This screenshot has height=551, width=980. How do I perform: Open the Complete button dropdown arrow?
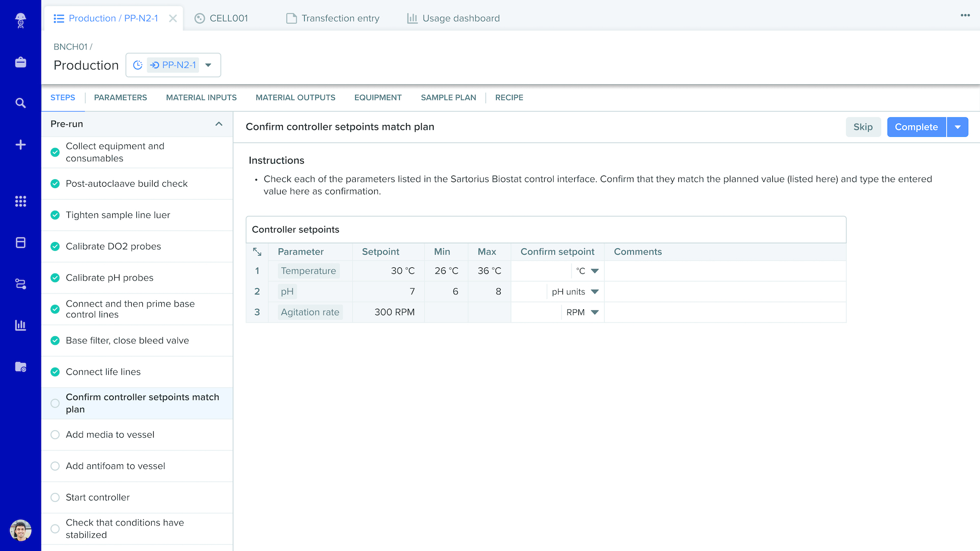(958, 127)
